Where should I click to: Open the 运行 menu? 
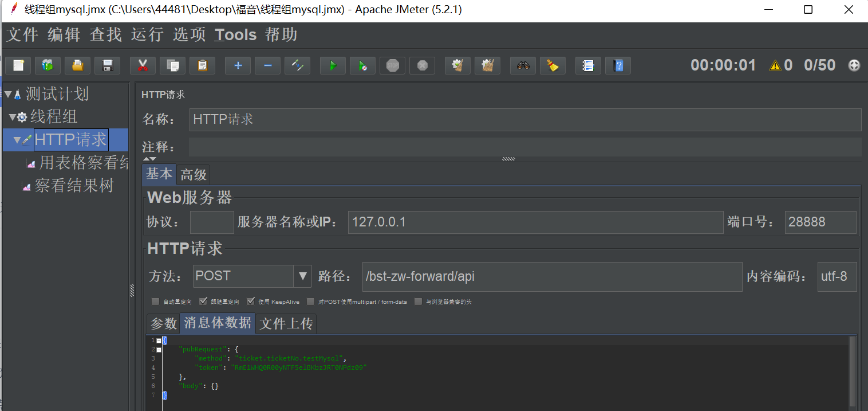pos(148,34)
